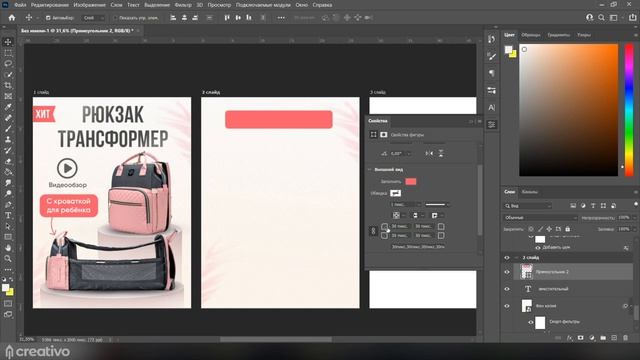This screenshot has width=640, height=360.
Task: Click the Свойства panel tab
Action: tap(378, 121)
